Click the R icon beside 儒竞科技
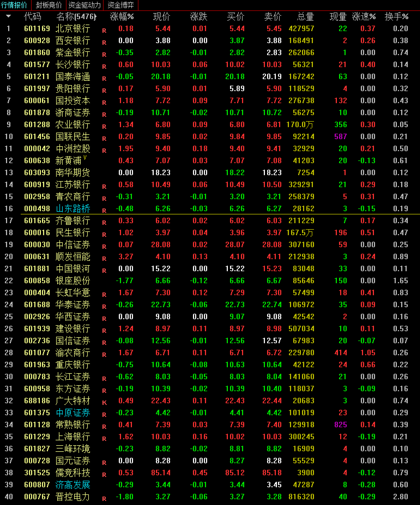Image resolution: width=420 pixels, height=505 pixels. (x=104, y=475)
